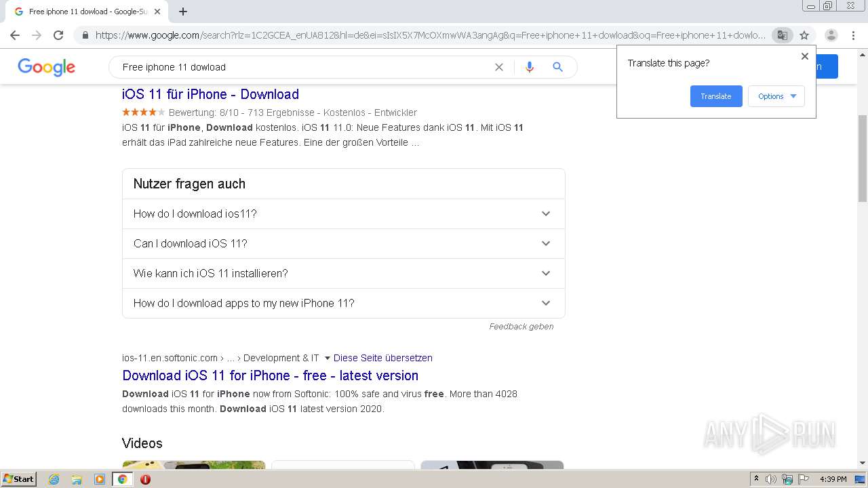Bookmark this page with the star icon

click(x=804, y=35)
